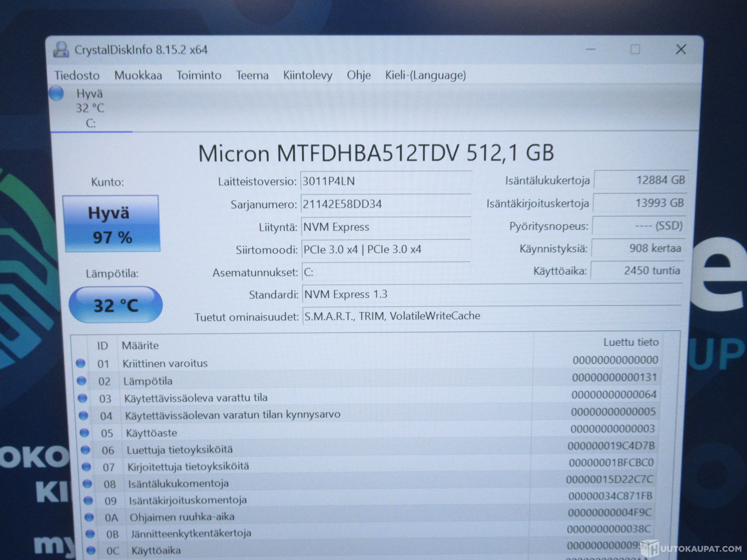Click status dot for Kirjoitettuja tietoyksiköitä
The image size is (747, 560).
coord(86,467)
